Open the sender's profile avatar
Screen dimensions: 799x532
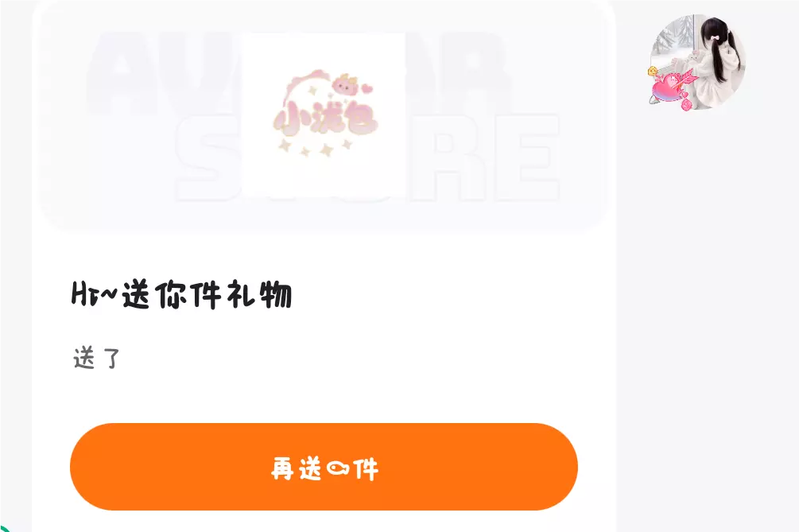coord(697,62)
